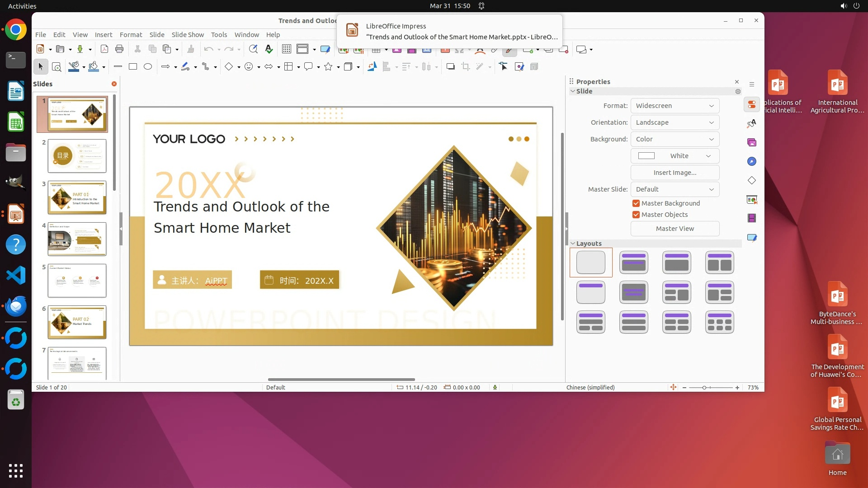The width and height of the screenshot is (868, 488).
Task: Open the Navigator sidebar icon
Action: click(x=752, y=162)
